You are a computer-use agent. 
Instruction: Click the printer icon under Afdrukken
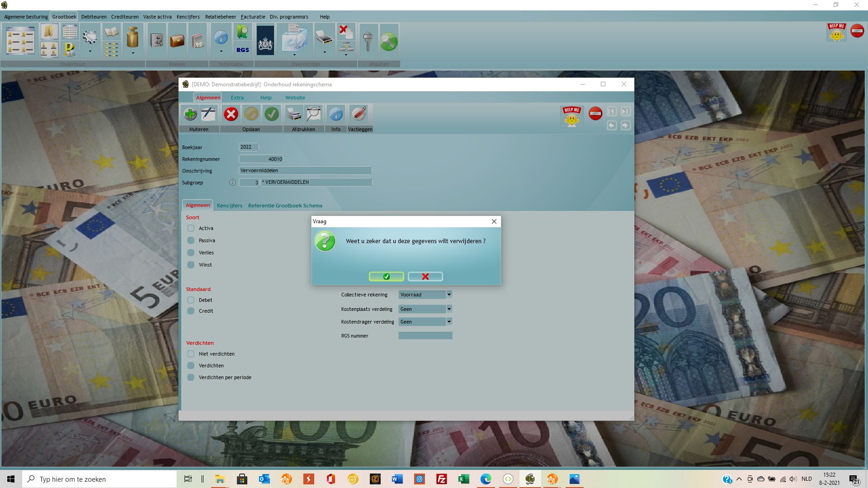tap(294, 114)
